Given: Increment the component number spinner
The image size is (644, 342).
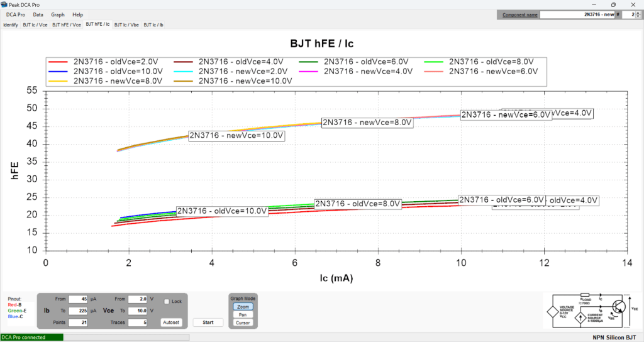Looking at the screenshot, I should coord(636,12).
